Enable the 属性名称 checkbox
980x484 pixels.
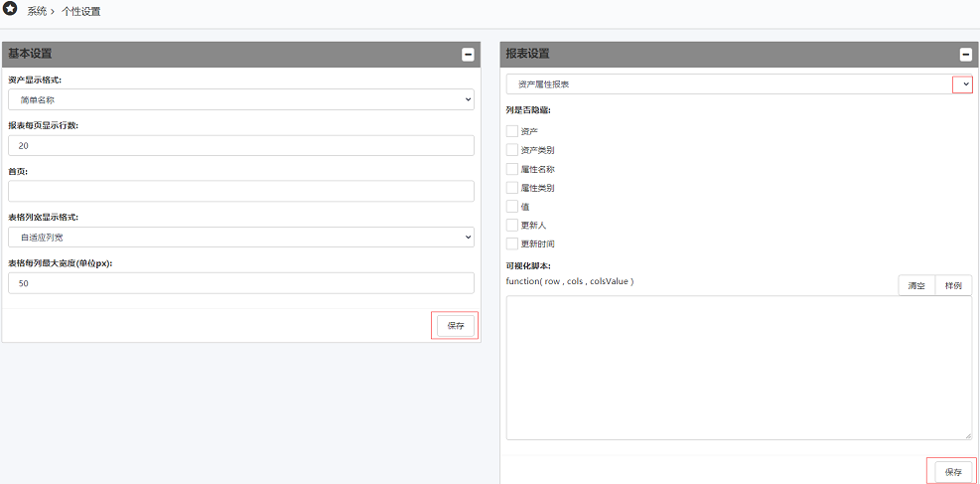tap(512, 169)
